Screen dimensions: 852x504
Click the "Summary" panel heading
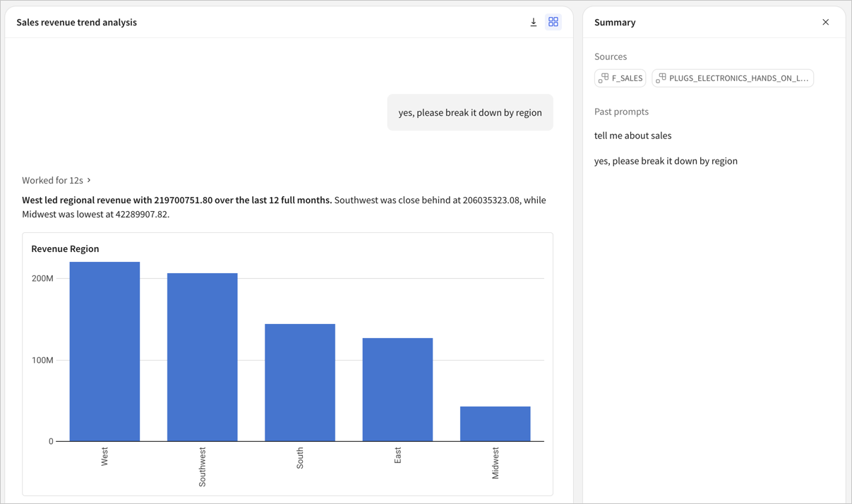tap(615, 23)
